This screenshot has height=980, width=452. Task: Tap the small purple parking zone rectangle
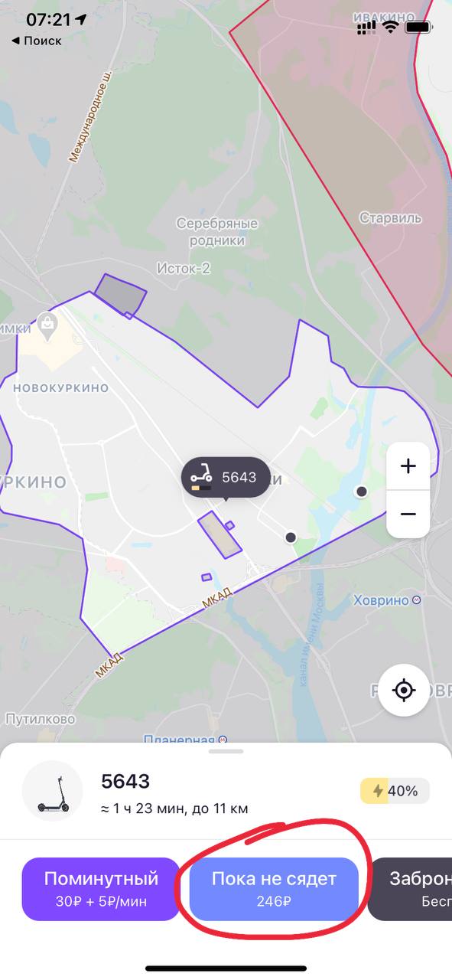[206, 577]
